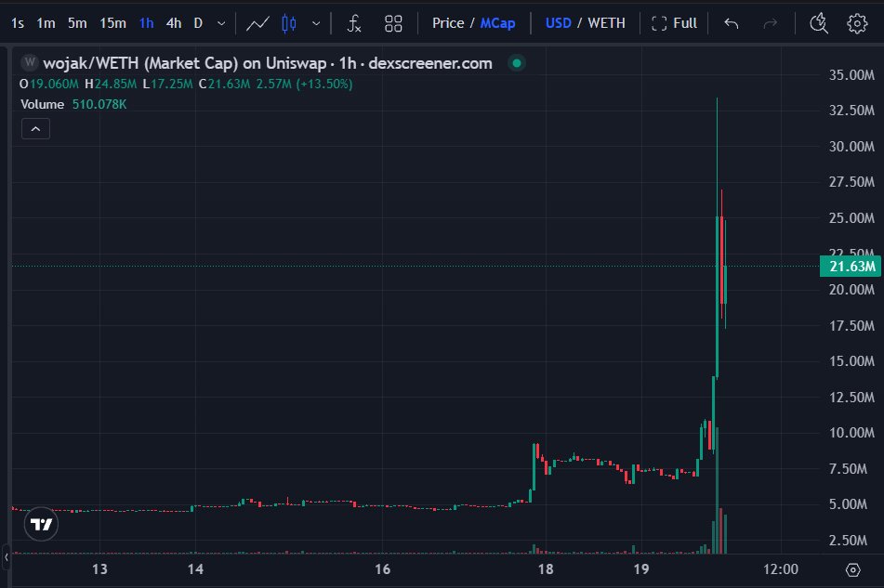Click the undo arrow icon
This screenshot has width=884, height=588.
pos(732,22)
